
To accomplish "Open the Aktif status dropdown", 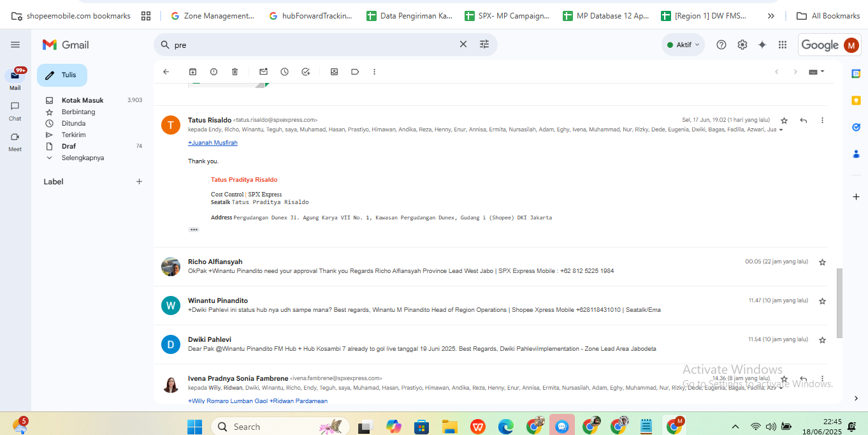I will point(683,45).
